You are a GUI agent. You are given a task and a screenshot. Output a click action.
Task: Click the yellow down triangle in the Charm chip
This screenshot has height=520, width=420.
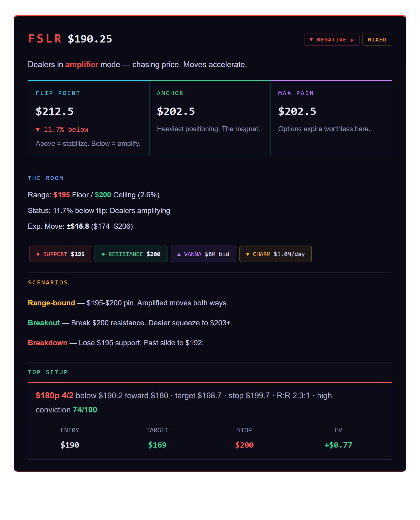[248, 254]
